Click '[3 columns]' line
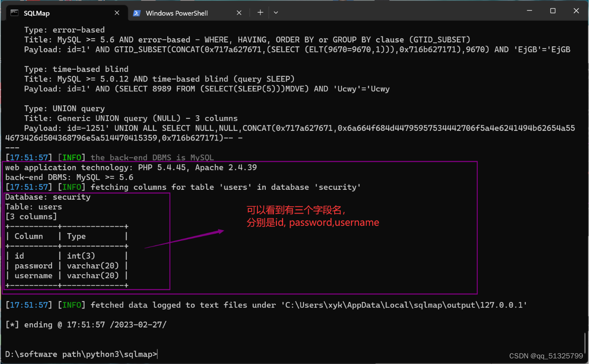Image resolution: width=590 pixels, height=364 pixels. tap(31, 217)
